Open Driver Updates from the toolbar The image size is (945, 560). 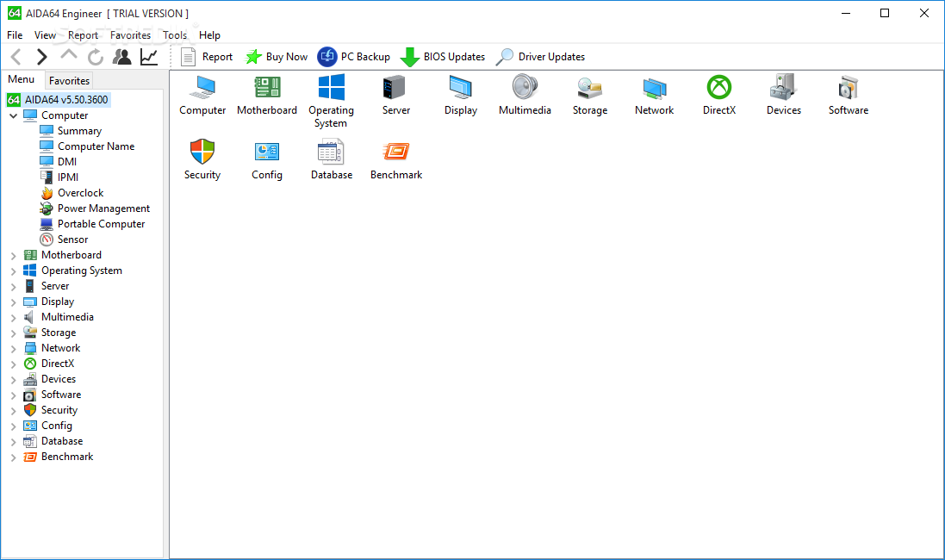(x=540, y=57)
